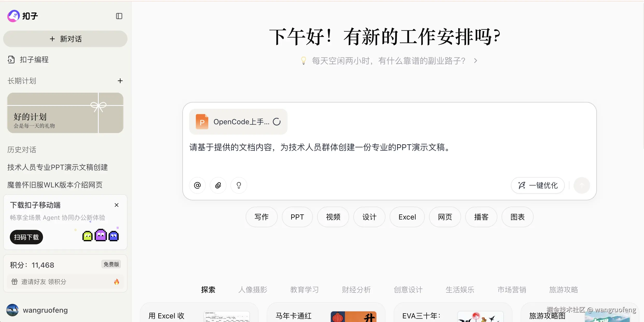
Task: Collapse the sidebar with the panel icon
Action: click(119, 16)
